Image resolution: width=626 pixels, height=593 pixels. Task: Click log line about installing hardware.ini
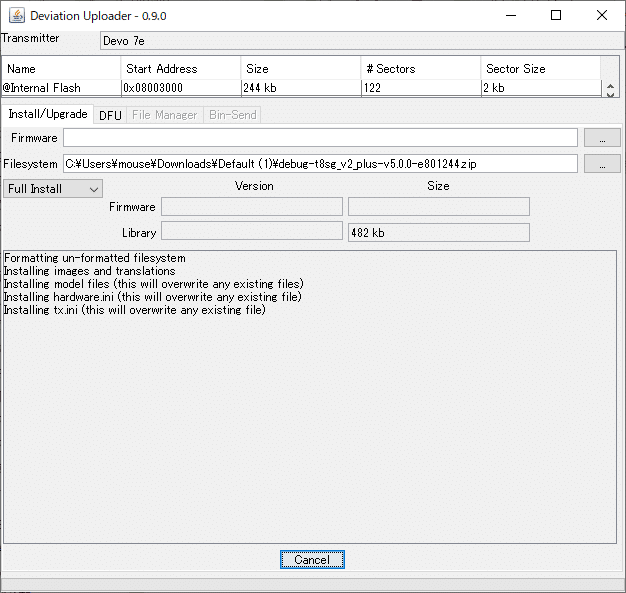[x=153, y=297]
